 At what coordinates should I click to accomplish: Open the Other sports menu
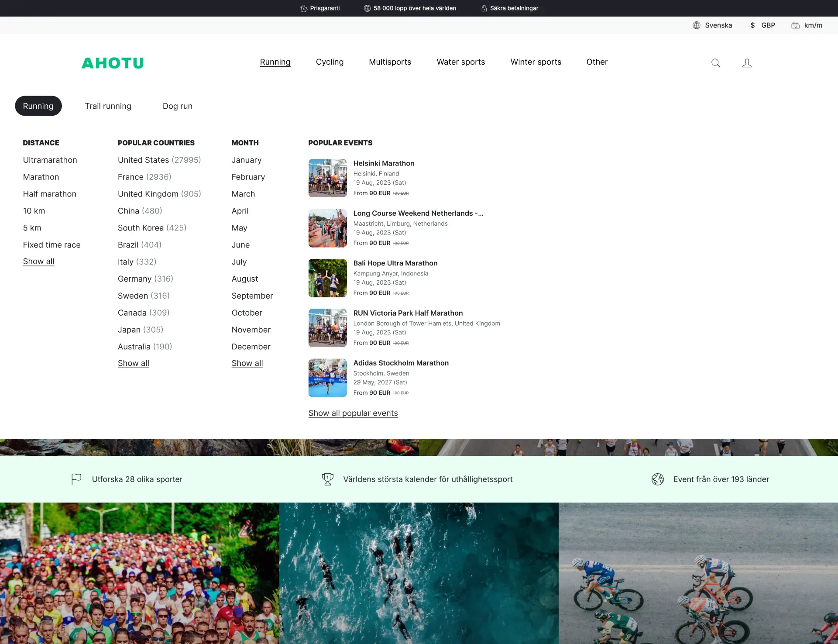click(x=597, y=62)
